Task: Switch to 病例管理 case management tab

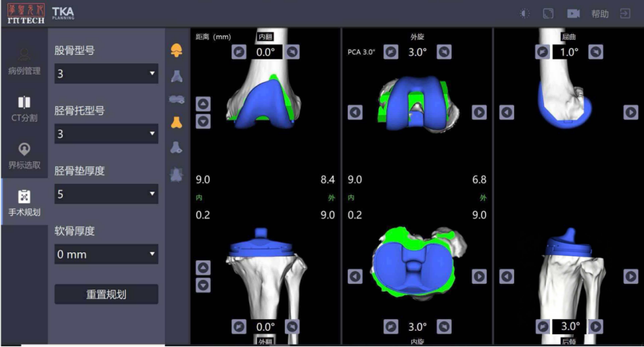Action: 24,62
